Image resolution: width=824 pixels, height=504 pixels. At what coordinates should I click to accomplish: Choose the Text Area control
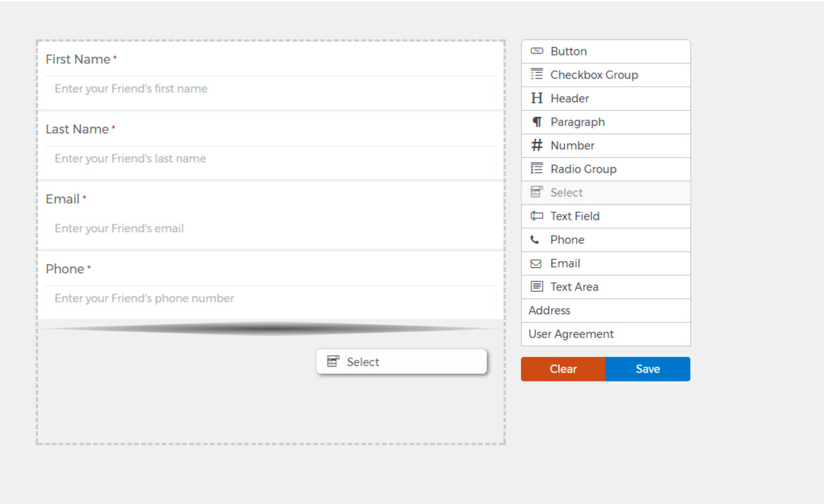[605, 287]
